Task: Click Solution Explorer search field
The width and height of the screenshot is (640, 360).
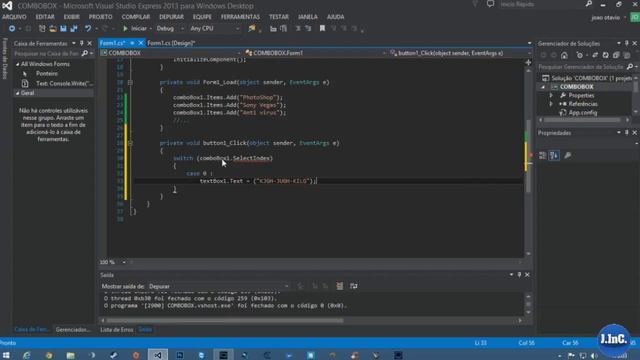Action: [x=581, y=67]
